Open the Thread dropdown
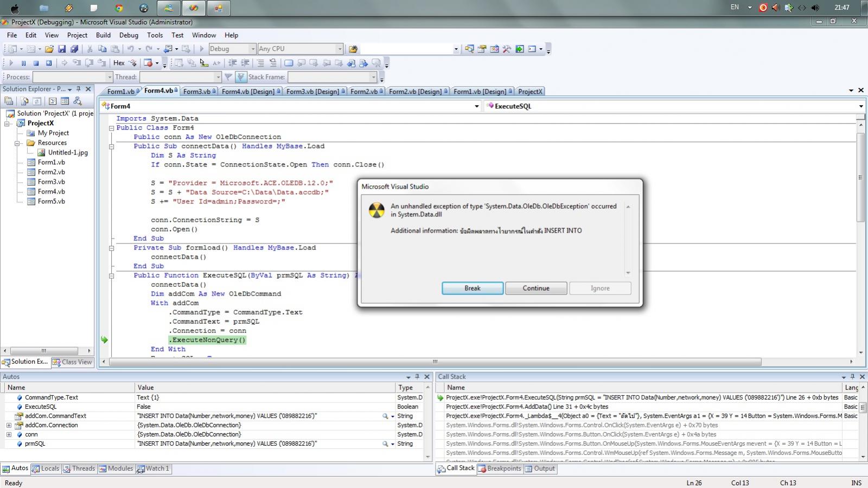Viewport: 868px width, 488px height. 218,77
